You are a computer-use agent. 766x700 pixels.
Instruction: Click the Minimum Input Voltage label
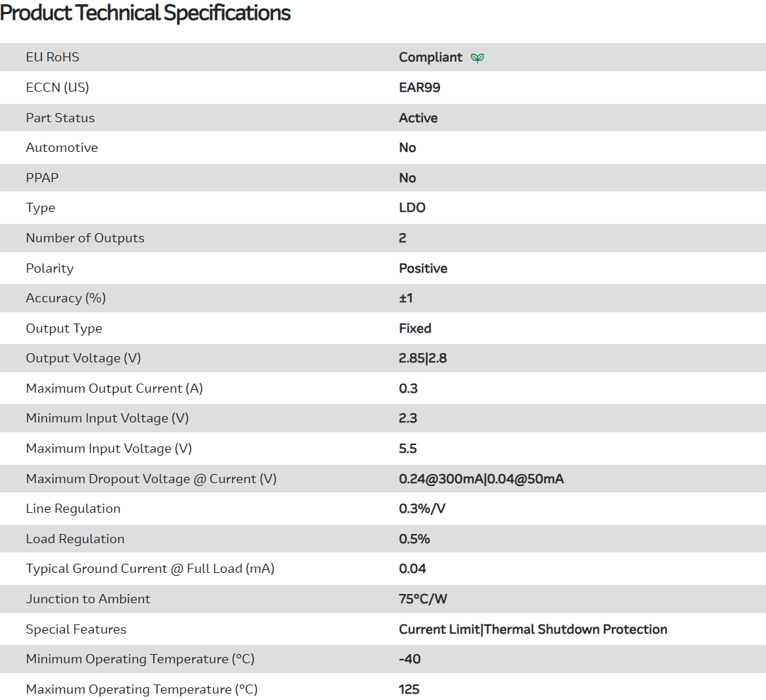point(107,418)
